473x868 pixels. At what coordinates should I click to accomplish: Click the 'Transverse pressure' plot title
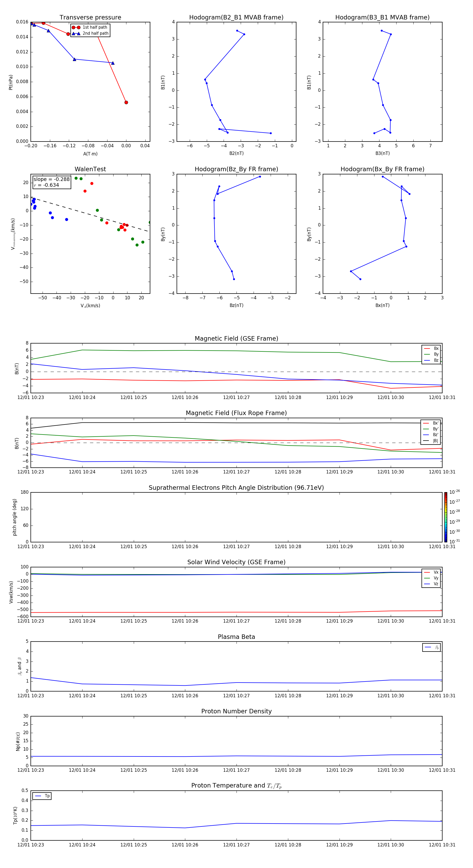(90, 18)
